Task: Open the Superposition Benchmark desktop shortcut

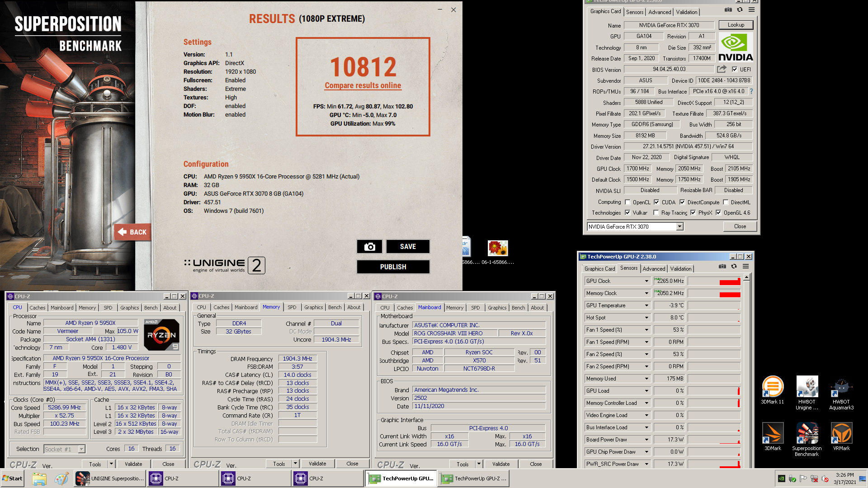Action: coord(807,439)
